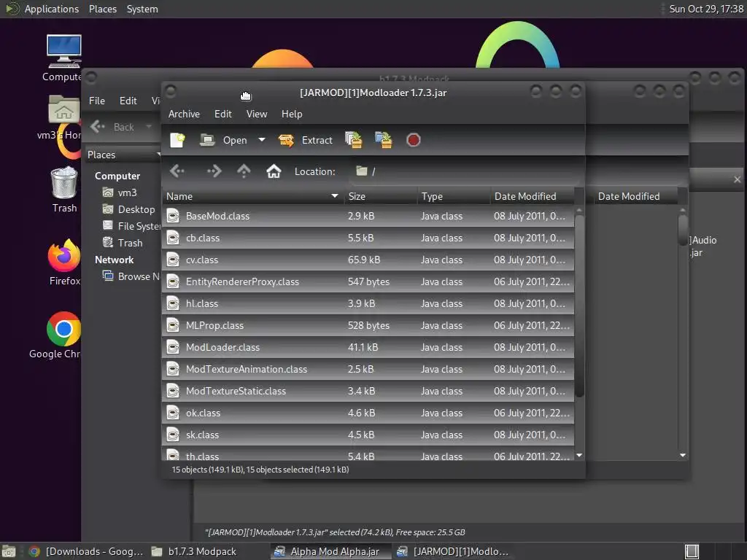
Task: Click the Location path field
Action: click(x=465, y=171)
